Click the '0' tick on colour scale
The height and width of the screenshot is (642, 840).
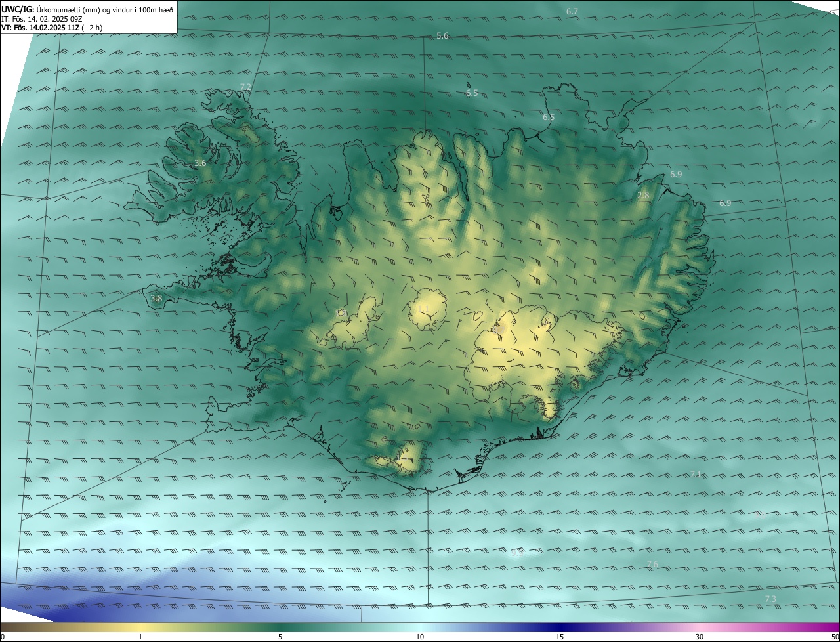[x=3, y=637]
